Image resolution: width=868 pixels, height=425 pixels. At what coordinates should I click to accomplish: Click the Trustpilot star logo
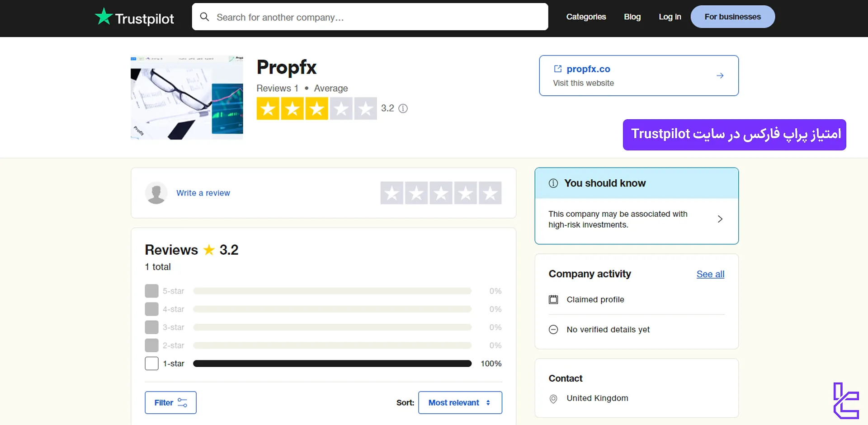(104, 17)
